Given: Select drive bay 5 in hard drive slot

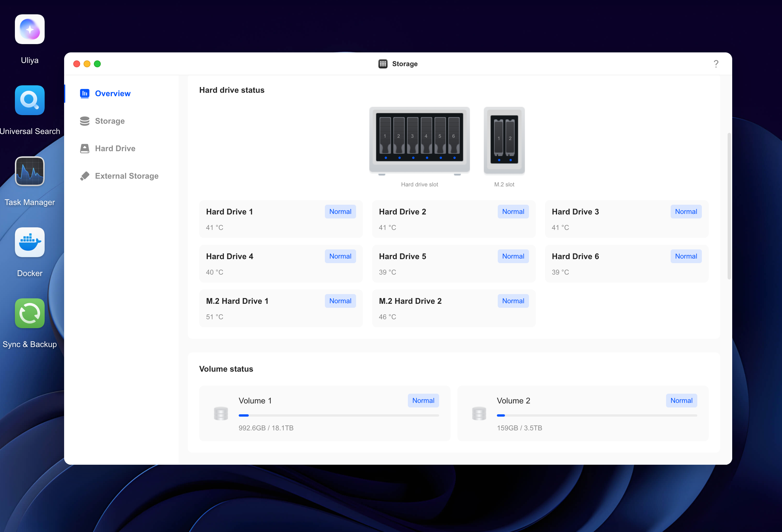Looking at the screenshot, I should [x=440, y=136].
